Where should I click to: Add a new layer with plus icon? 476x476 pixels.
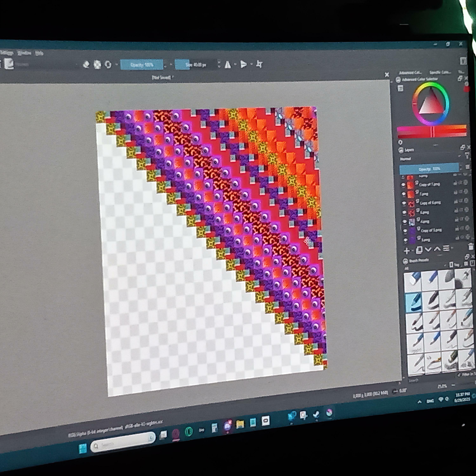click(x=407, y=251)
